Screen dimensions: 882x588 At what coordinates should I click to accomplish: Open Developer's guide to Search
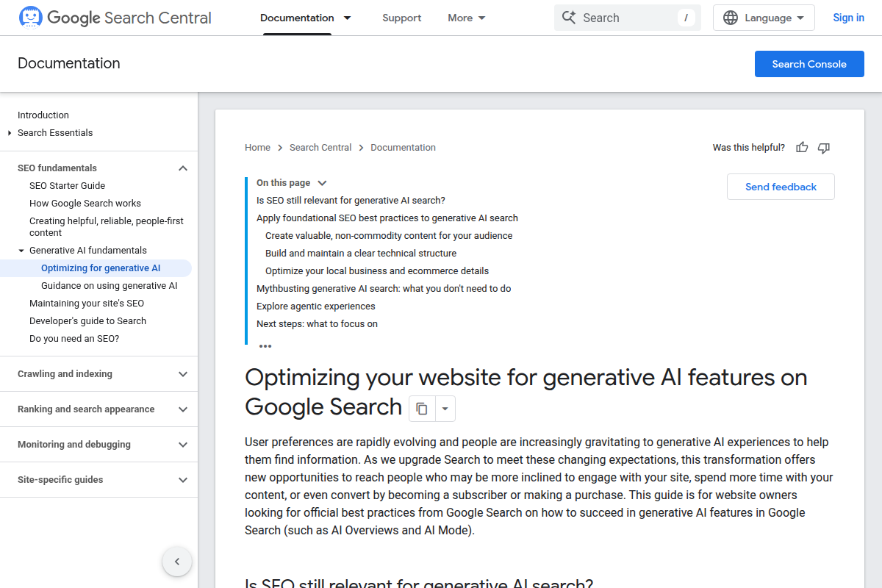[87, 321]
